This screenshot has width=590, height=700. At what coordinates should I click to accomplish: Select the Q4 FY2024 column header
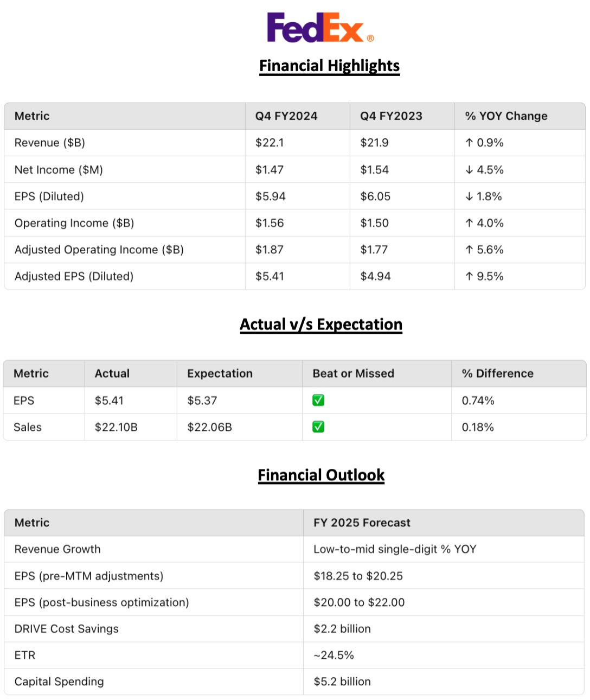286,116
